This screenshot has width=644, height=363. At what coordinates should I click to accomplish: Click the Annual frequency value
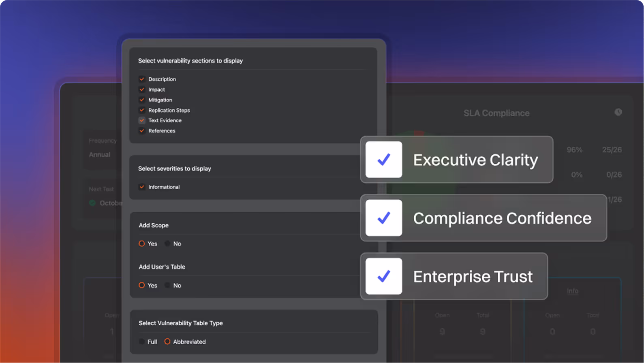(100, 155)
